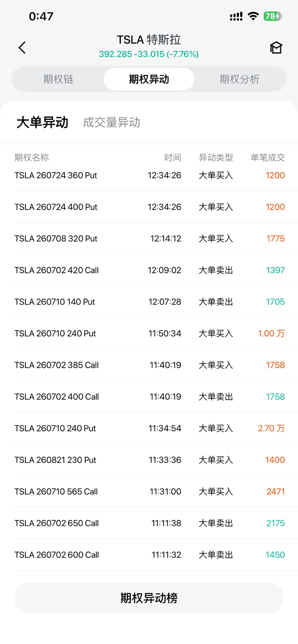Tap the battery status icon

(273, 16)
